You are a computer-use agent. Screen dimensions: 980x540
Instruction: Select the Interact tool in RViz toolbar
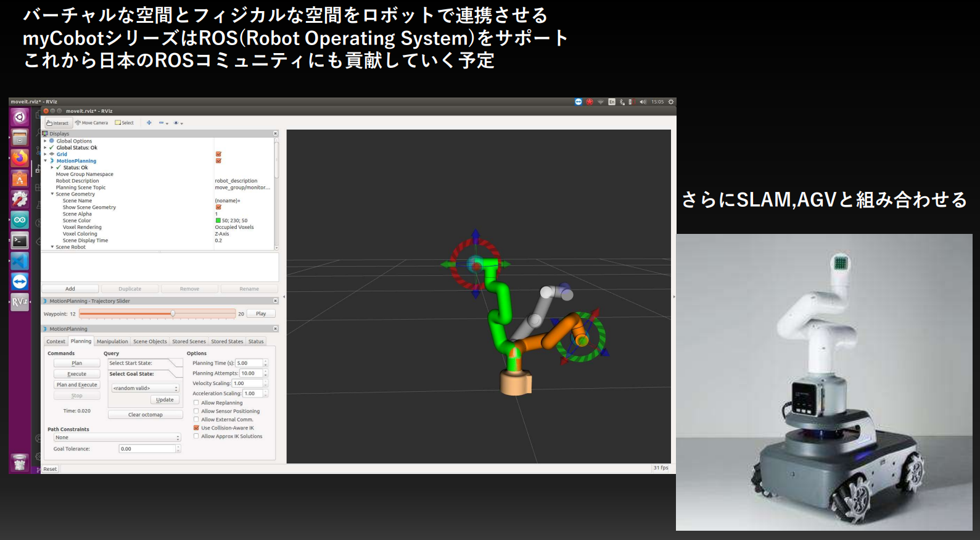click(57, 123)
